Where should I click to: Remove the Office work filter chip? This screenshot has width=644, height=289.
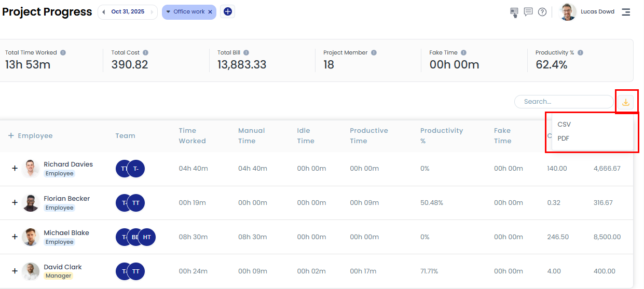pyautogui.click(x=210, y=12)
